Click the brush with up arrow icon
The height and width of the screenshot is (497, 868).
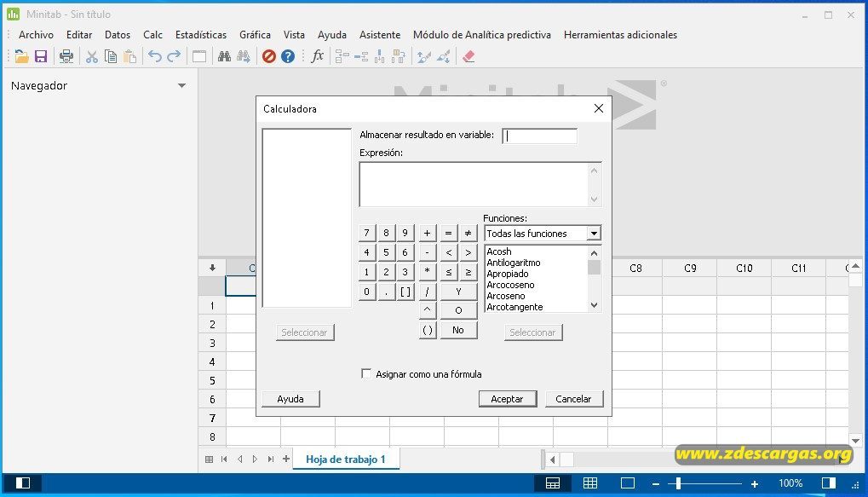424,56
